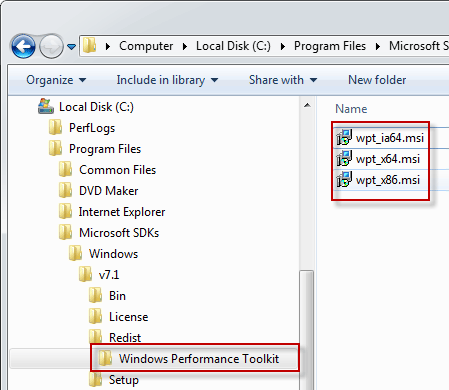Click Program Files in the address bar
Image resolution: width=449 pixels, height=390 pixels.
330,46
